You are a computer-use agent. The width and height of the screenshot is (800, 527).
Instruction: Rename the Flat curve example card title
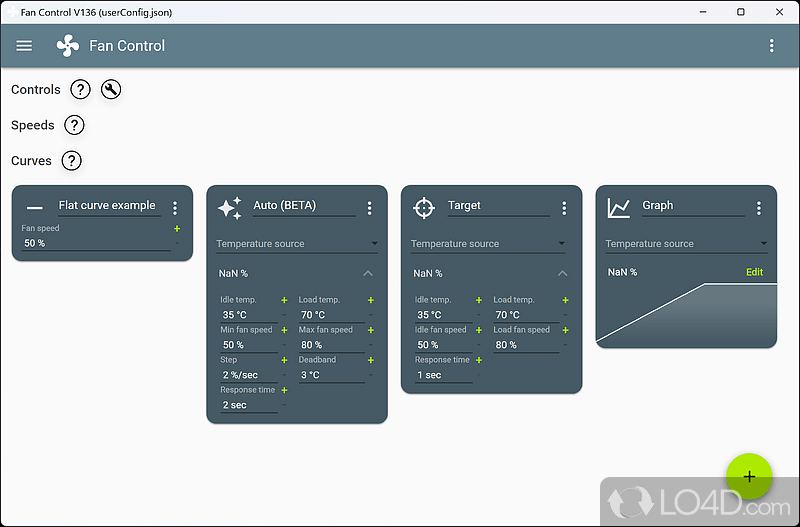109,206
